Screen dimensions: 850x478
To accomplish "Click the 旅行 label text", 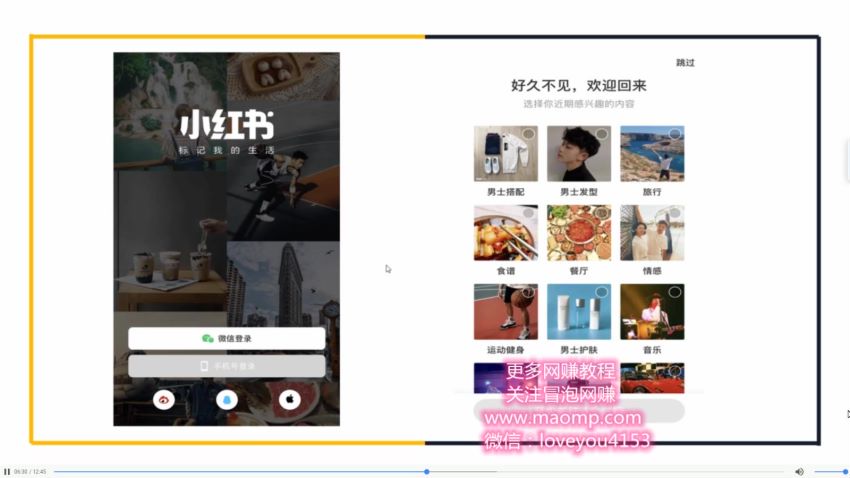I will pos(652,192).
